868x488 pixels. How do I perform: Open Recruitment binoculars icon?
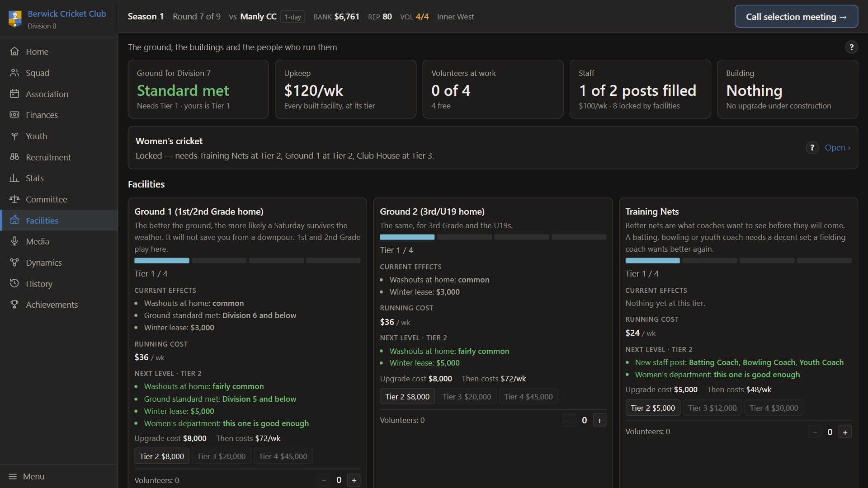click(x=14, y=157)
